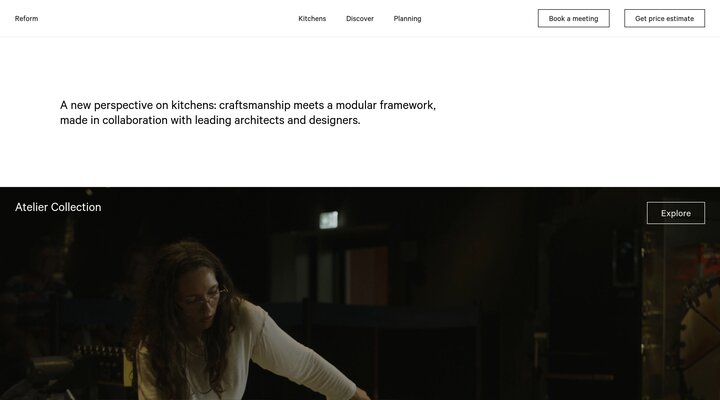Open the Kitchens menu
The image size is (720, 400).
[312, 18]
